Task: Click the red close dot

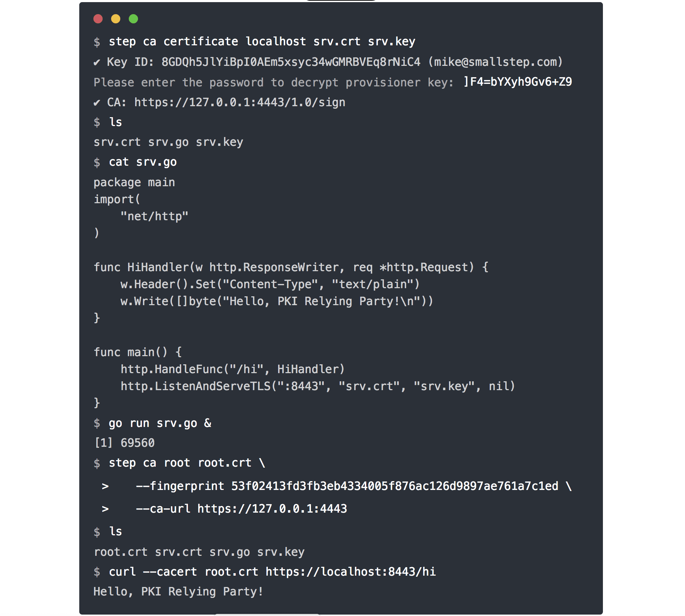Action: click(98, 19)
